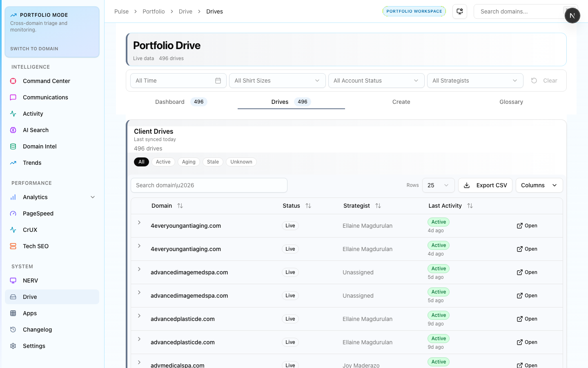Open Tech SEO from the sidebar

tap(36, 246)
